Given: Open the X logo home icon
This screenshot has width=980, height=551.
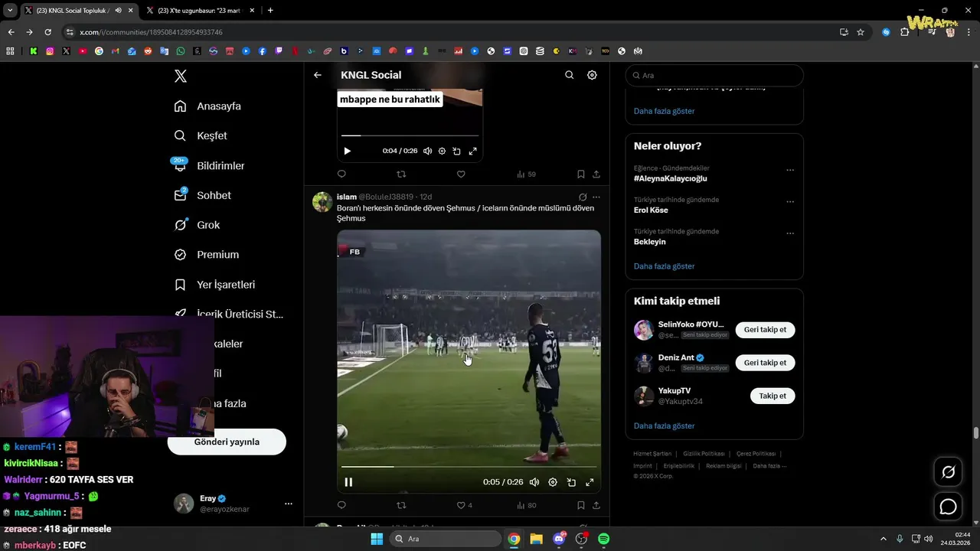Looking at the screenshot, I should (x=181, y=76).
